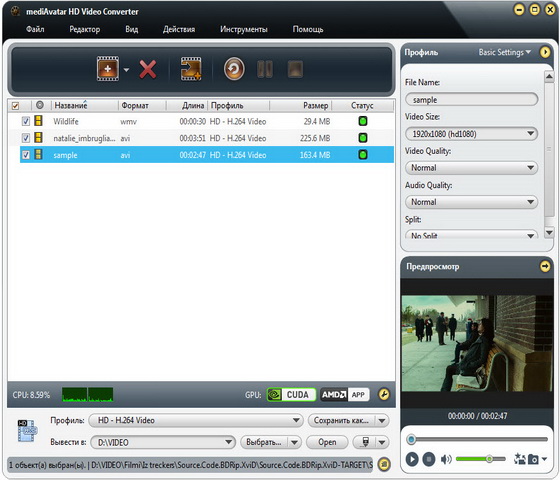Click the preview video thumbnail
The height and width of the screenshot is (480, 560).
tap(478, 343)
